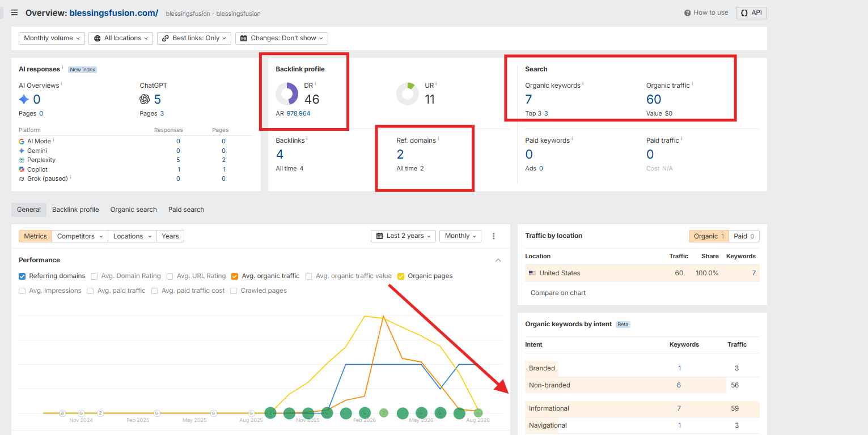Click the API button
Image resolution: width=868 pixels, height=435 pixels.
751,12
